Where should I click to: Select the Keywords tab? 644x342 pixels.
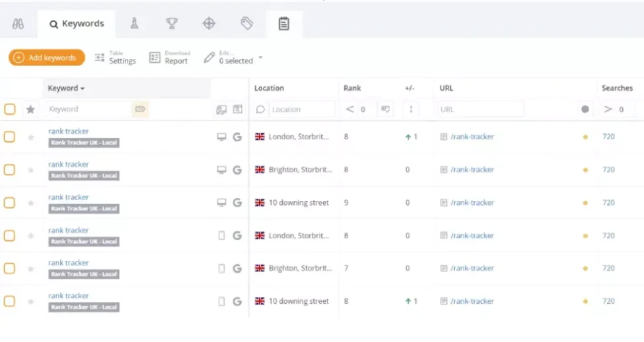[x=77, y=24]
